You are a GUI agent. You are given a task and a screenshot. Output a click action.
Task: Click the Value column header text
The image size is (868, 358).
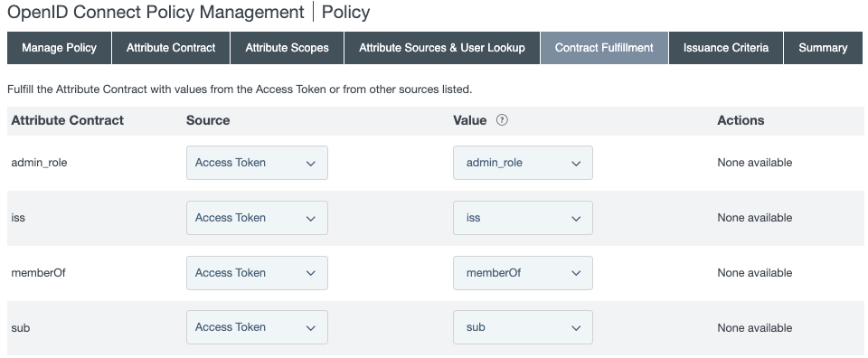pos(470,120)
